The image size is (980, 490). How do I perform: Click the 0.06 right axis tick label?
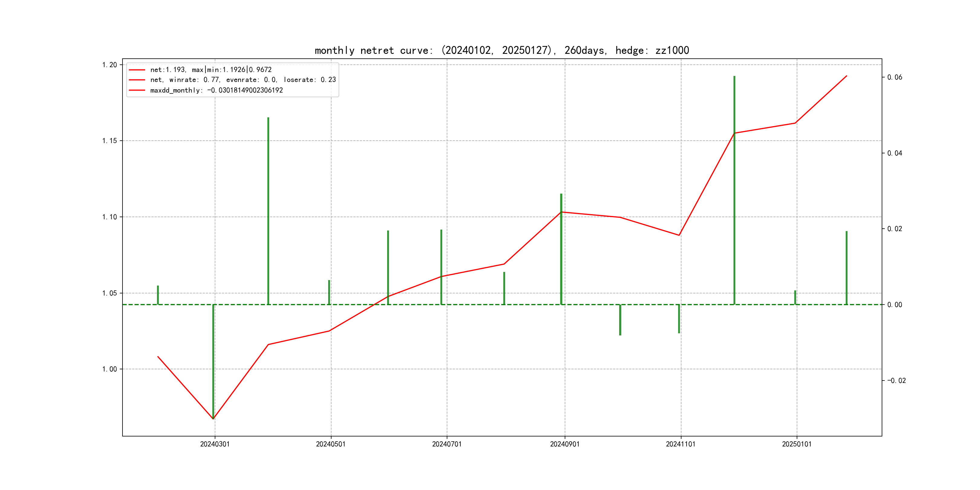point(894,77)
